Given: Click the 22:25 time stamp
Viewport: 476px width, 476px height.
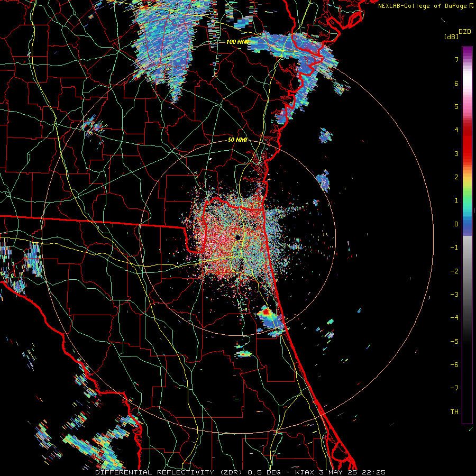Looking at the screenshot, I should 374,472.
